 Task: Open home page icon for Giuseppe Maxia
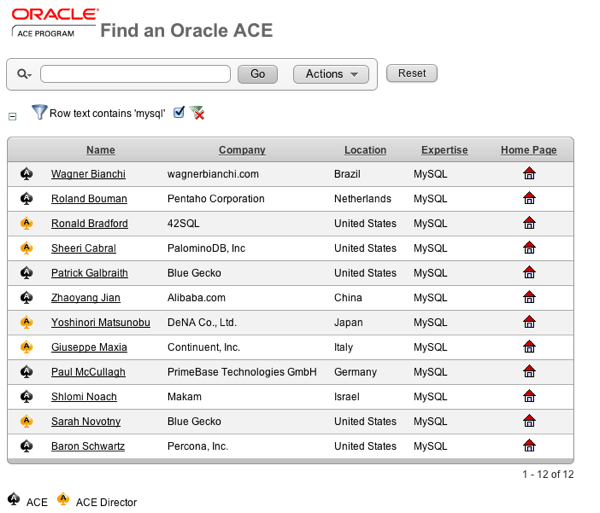point(529,347)
